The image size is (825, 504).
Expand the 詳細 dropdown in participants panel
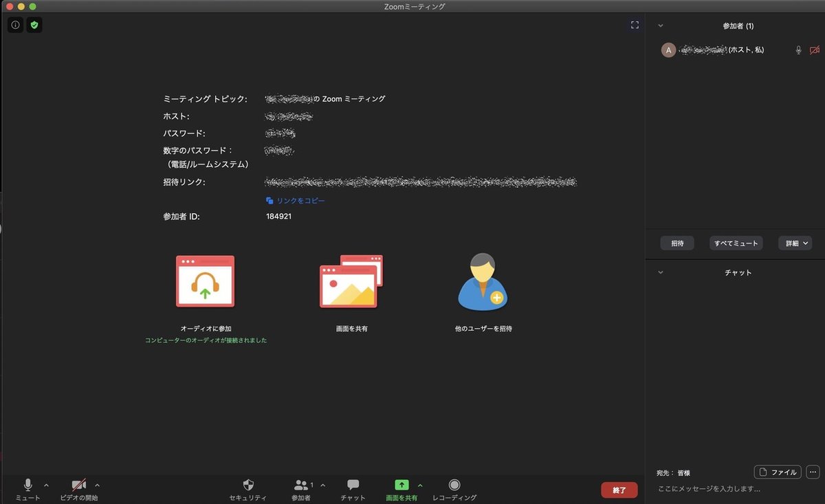pos(795,243)
